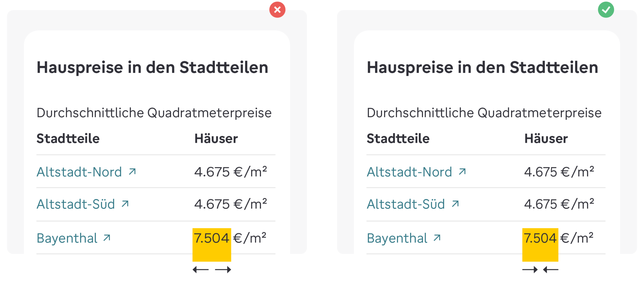
Task: Open the right Bayenthal link
Action: [x=404, y=238]
